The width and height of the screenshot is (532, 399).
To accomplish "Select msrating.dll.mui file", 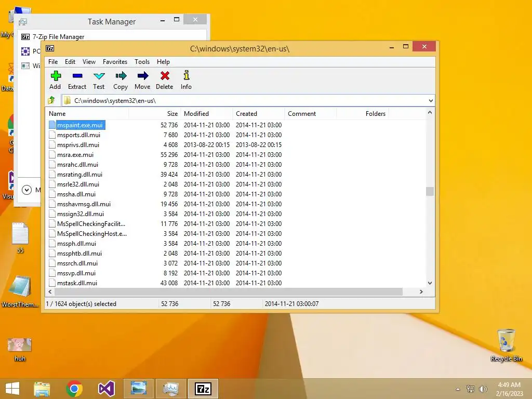I will [x=79, y=175].
